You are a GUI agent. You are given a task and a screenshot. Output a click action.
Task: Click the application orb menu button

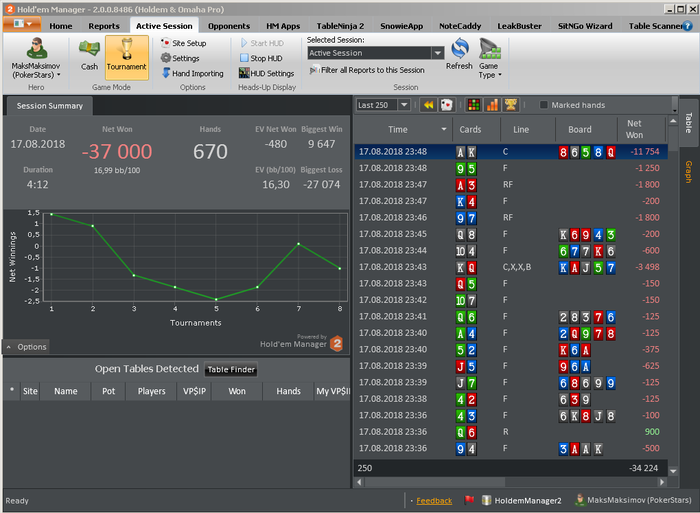(22, 24)
